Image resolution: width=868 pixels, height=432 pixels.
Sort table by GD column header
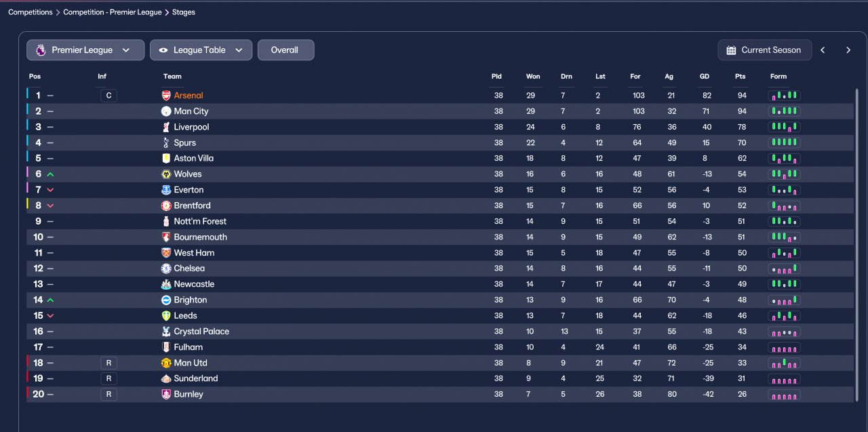[x=705, y=77]
